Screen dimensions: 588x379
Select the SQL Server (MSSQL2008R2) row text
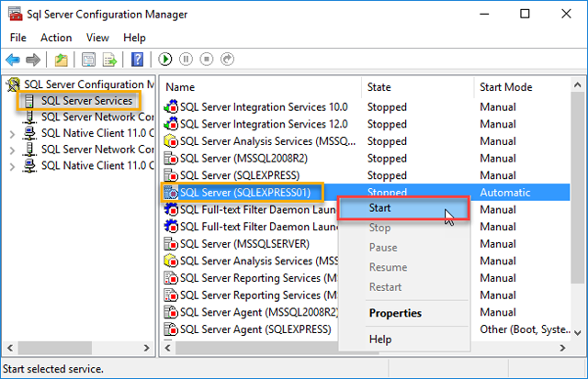click(243, 159)
